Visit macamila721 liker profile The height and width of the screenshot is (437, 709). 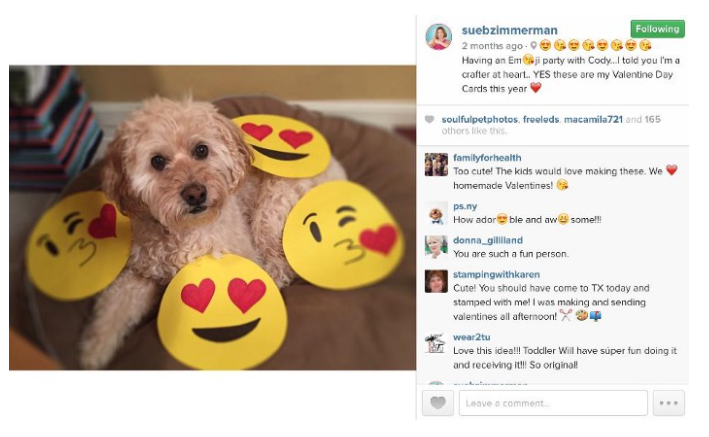click(593, 119)
